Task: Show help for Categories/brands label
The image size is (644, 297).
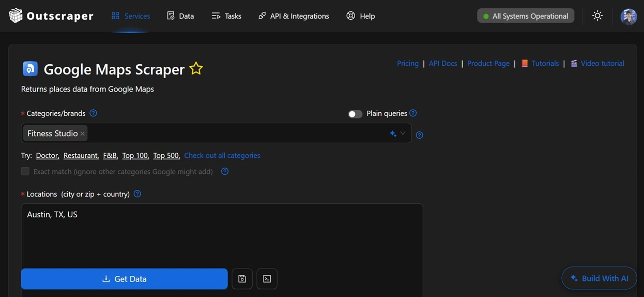Action: [x=93, y=113]
